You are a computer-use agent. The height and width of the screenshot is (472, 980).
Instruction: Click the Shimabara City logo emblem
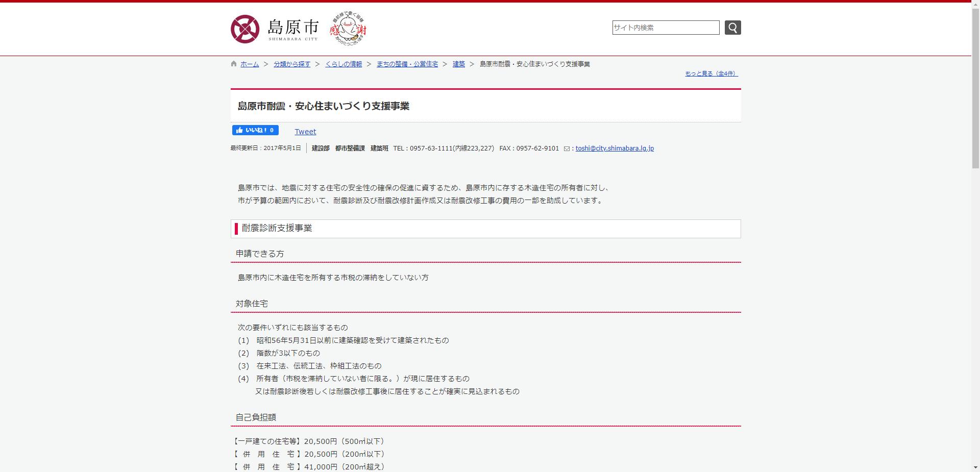tap(247, 29)
